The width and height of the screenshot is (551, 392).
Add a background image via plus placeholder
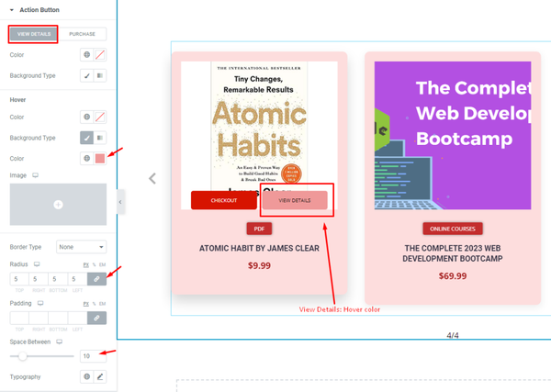58,205
